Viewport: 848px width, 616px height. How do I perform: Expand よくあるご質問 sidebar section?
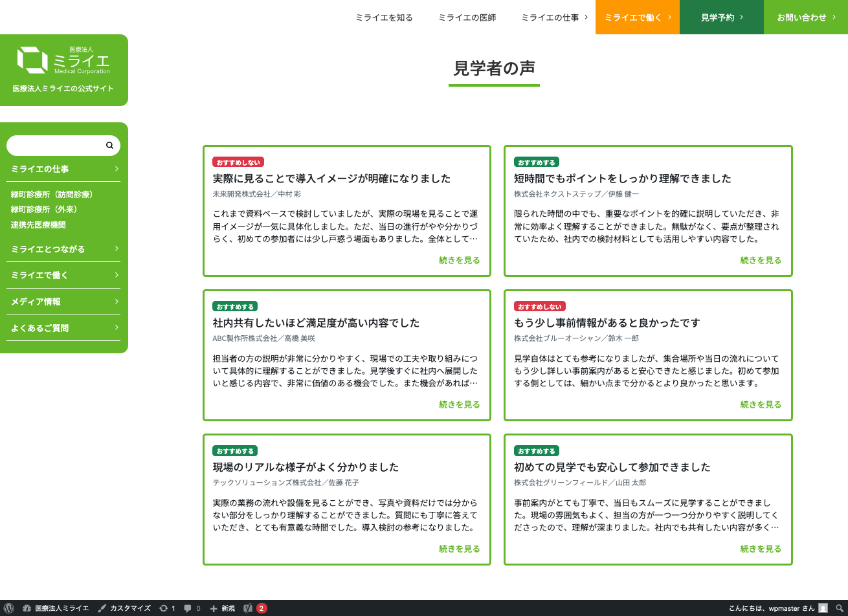tap(63, 328)
